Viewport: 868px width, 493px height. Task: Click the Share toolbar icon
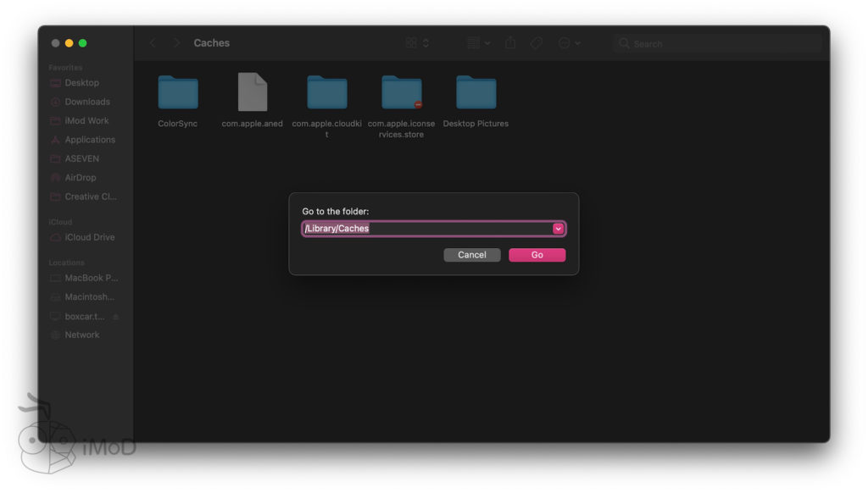click(510, 43)
